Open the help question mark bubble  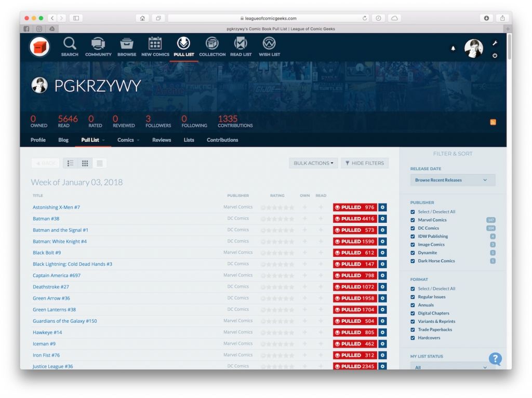click(x=495, y=359)
